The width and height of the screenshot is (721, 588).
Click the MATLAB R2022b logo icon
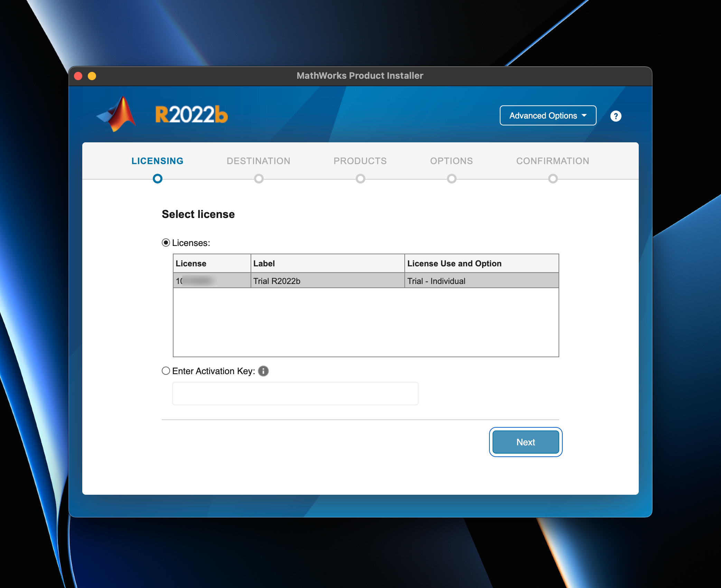(115, 116)
